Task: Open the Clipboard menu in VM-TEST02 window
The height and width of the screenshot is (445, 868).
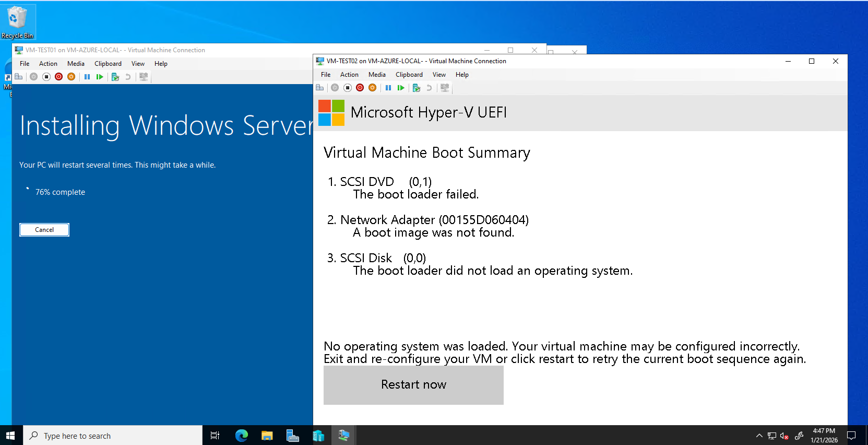Action: [x=409, y=75]
